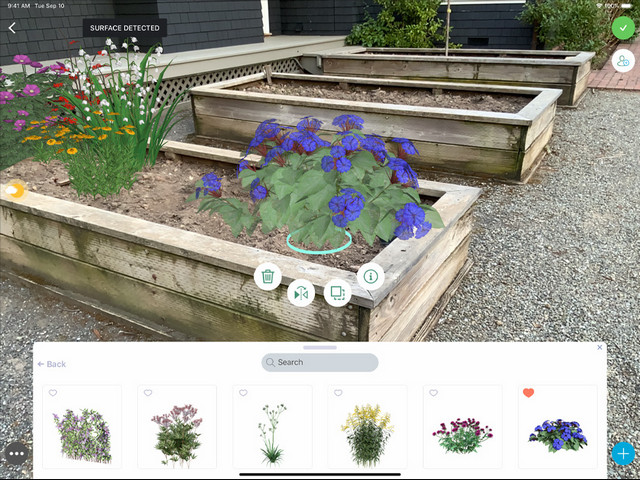The width and height of the screenshot is (640, 480).
Task: Favorite the purple trellis vine plant
Action: click(x=53, y=393)
